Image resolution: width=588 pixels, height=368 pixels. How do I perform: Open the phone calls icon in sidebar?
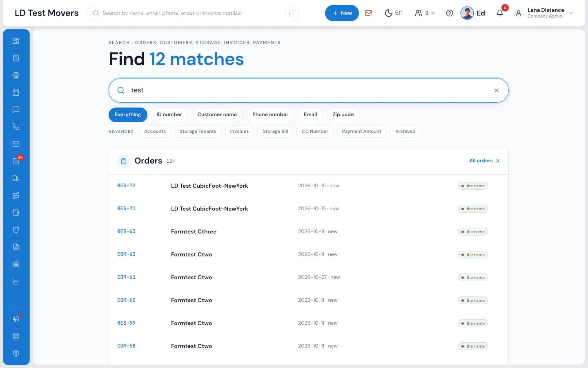16,127
